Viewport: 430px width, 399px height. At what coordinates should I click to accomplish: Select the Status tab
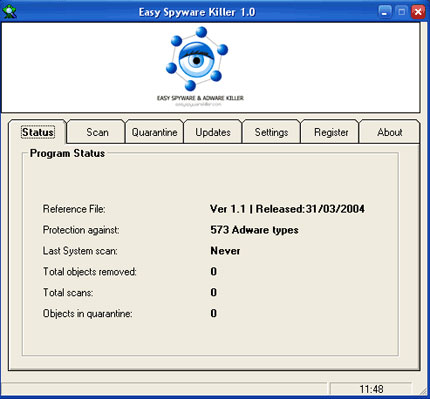pyautogui.click(x=38, y=132)
